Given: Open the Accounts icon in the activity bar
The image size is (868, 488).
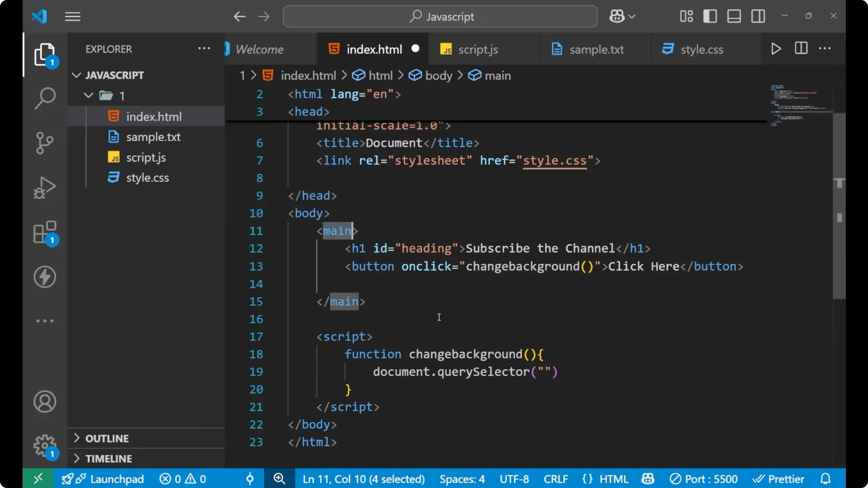Looking at the screenshot, I should click(44, 402).
